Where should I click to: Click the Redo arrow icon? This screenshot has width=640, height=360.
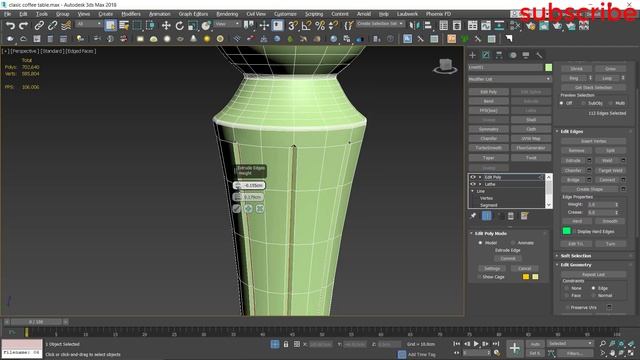[24, 26]
